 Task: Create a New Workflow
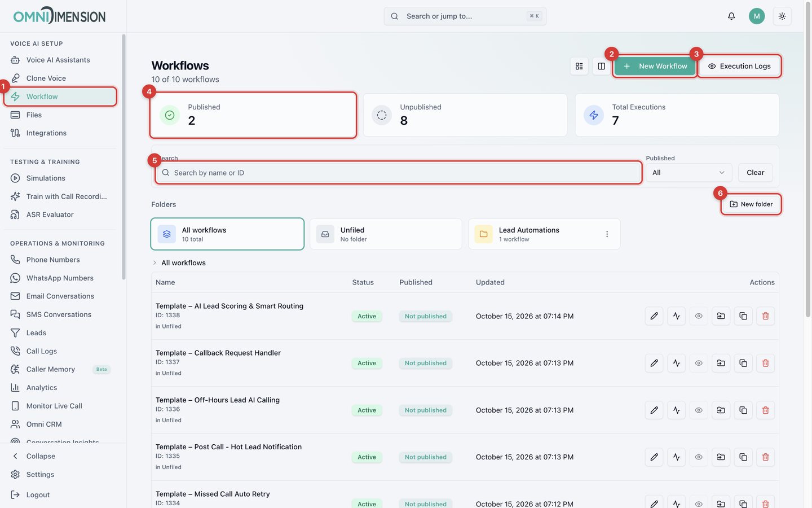point(655,66)
